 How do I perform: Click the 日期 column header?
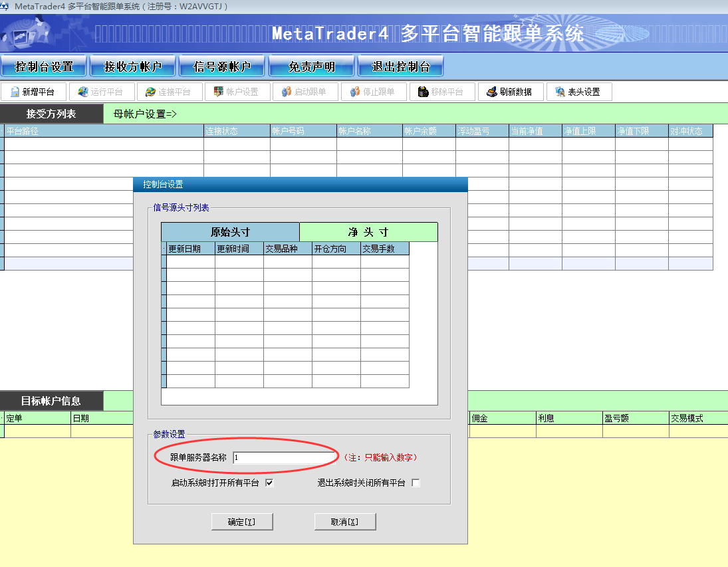(x=102, y=418)
